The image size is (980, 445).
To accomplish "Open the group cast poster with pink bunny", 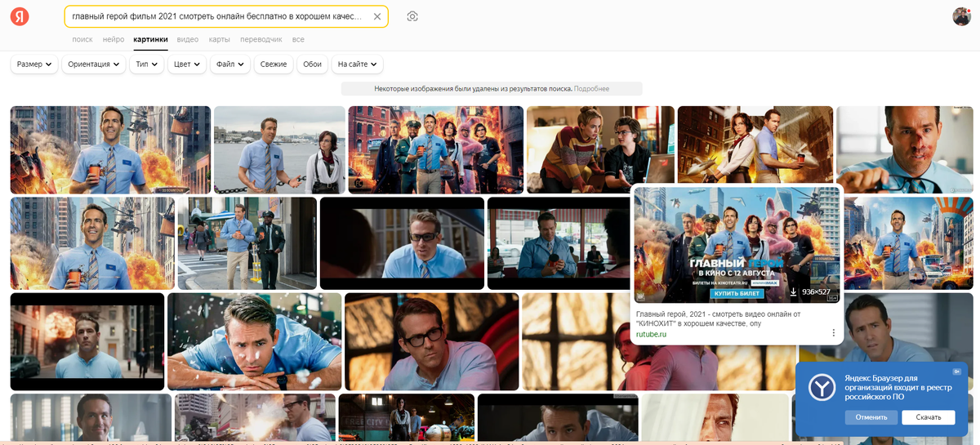I will coord(436,149).
